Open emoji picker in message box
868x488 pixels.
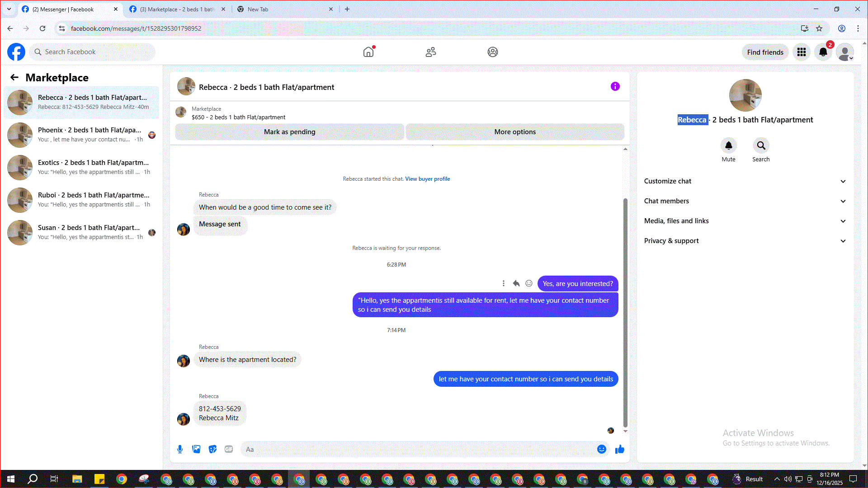(x=602, y=449)
